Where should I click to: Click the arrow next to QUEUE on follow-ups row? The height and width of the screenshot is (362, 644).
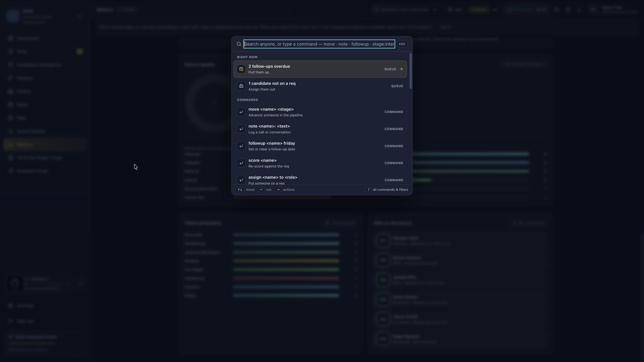click(401, 69)
